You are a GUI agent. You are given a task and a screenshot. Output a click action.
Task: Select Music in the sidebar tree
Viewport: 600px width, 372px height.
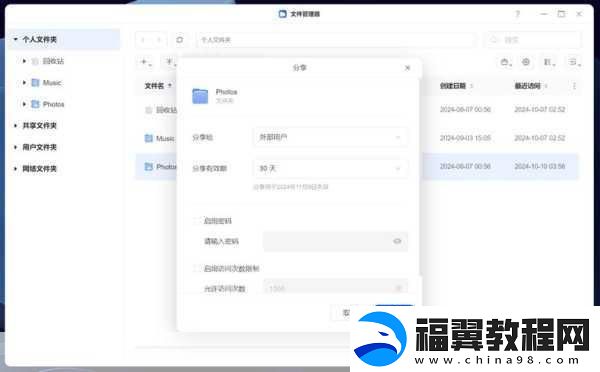pyautogui.click(x=52, y=83)
